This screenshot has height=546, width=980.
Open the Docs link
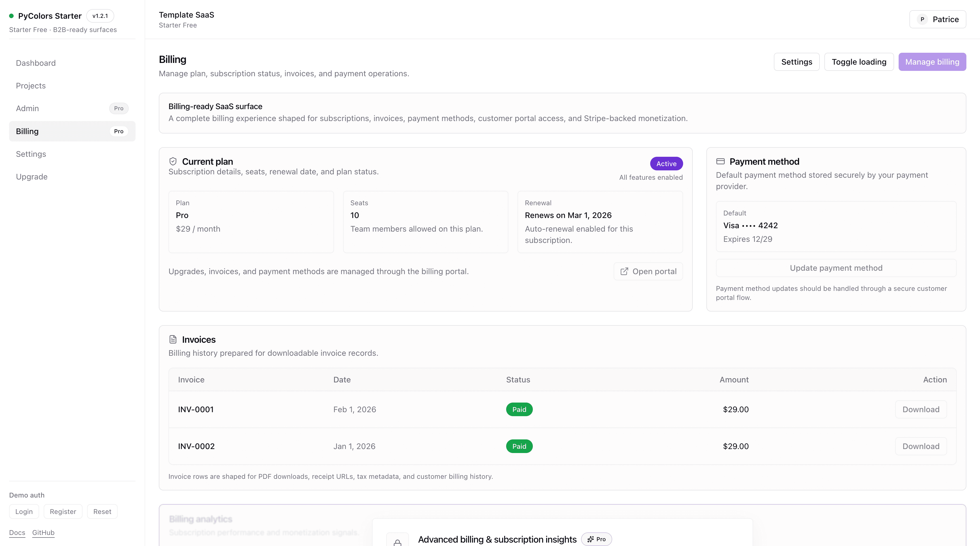coord(17,533)
